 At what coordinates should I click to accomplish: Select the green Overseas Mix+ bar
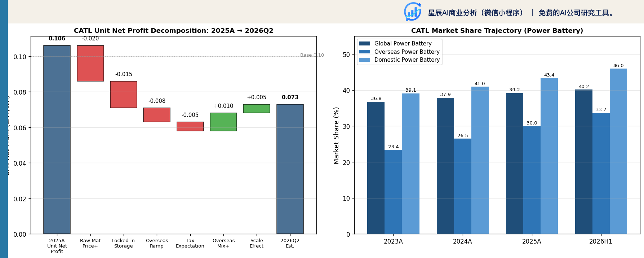pyautogui.click(x=223, y=122)
